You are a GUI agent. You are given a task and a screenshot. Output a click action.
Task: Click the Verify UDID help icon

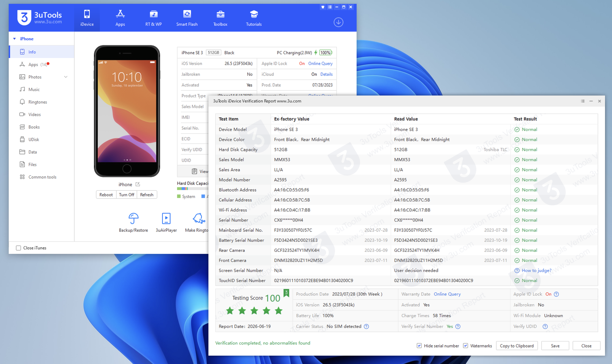coord(545,326)
